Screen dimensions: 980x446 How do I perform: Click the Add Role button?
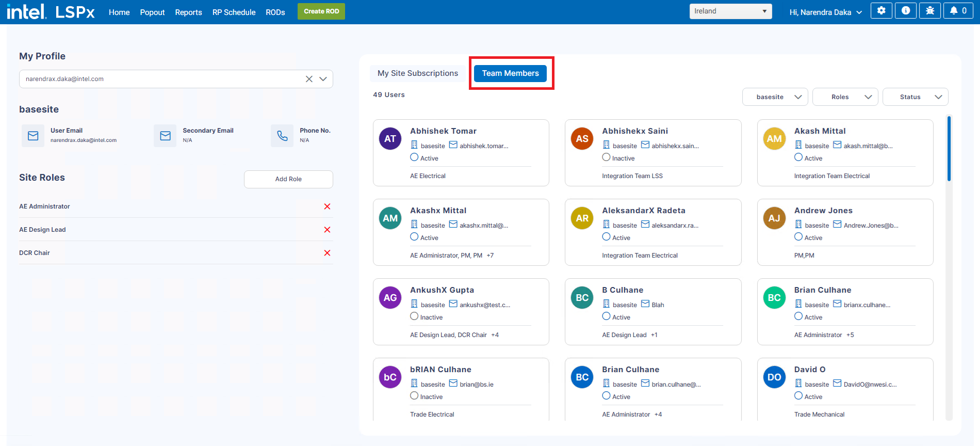[288, 179]
